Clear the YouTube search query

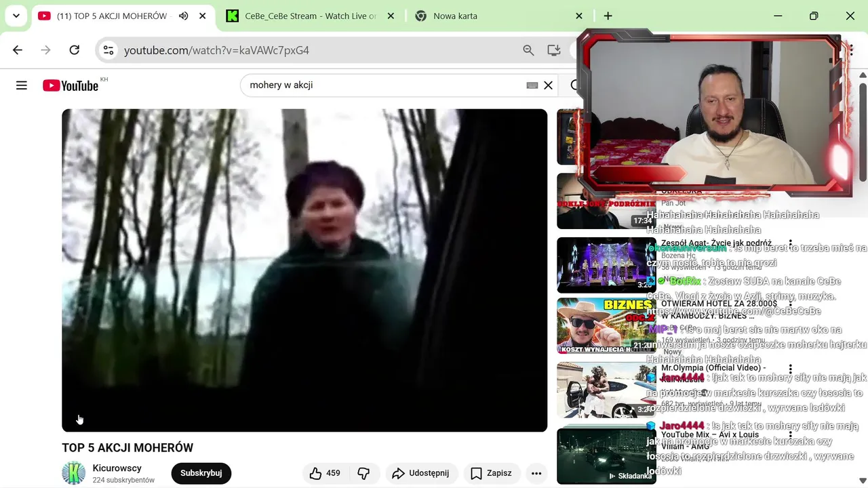(x=548, y=85)
